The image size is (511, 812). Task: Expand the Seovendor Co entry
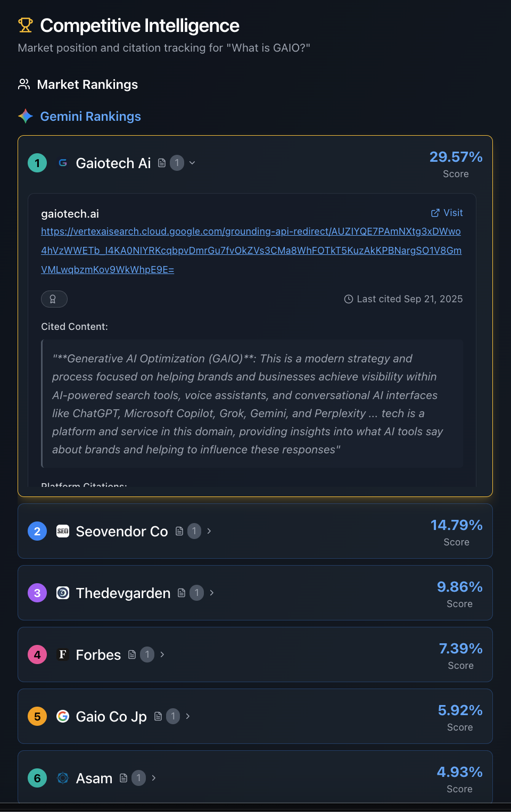point(209,531)
